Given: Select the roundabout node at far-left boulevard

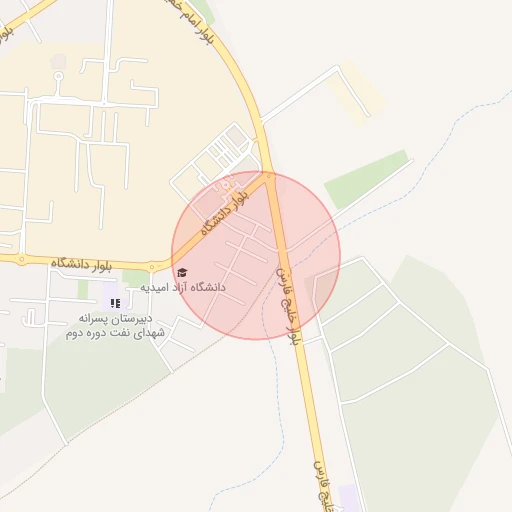Looking at the screenshot, I should tap(22, 259).
